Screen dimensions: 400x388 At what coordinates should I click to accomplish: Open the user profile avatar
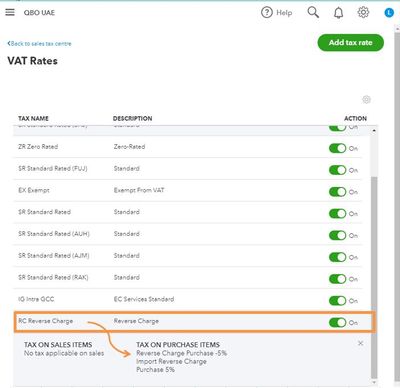click(x=389, y=13)
